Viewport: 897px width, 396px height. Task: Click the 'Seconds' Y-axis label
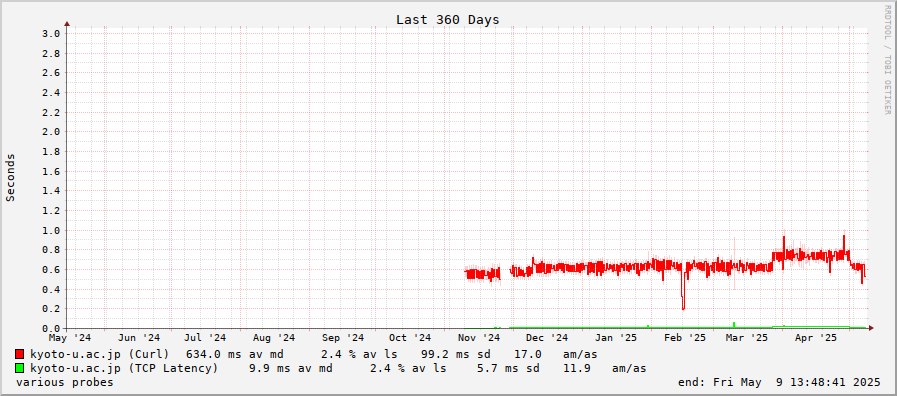[x=10, y=177]
